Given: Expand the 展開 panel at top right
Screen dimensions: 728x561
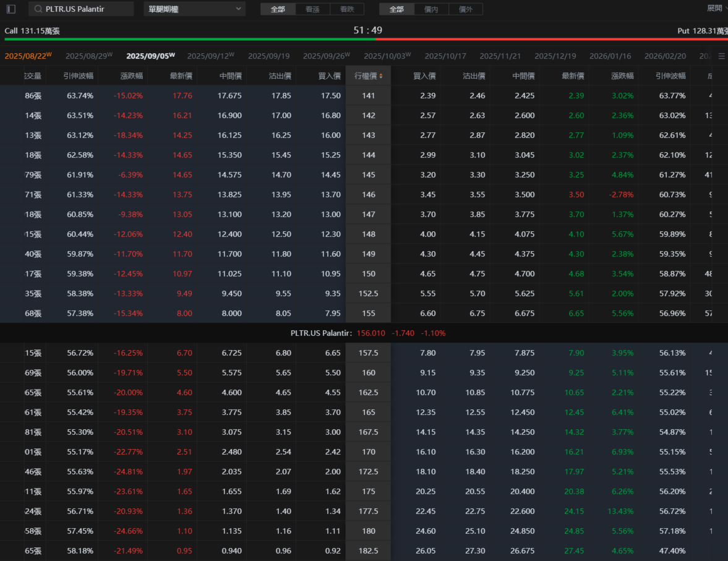Looking at the screenshot, I should pyautogui.click(x=714, y=8).
